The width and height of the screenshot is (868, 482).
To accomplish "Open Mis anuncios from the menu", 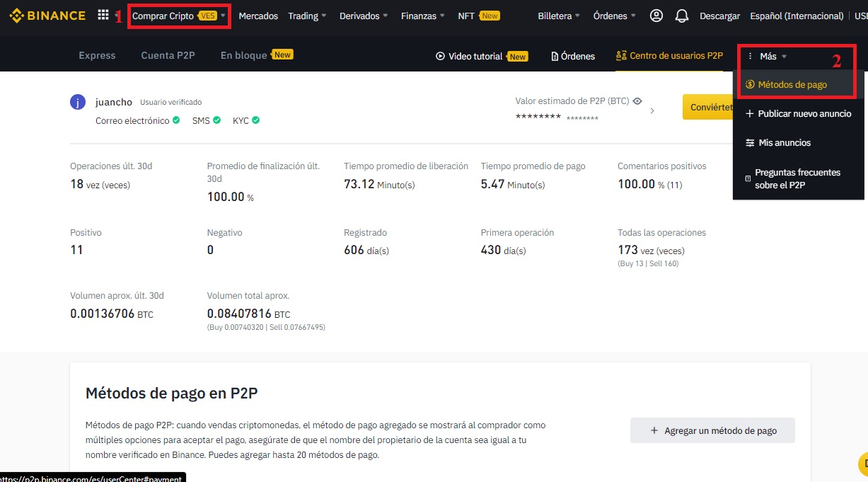I will (778, 142).
